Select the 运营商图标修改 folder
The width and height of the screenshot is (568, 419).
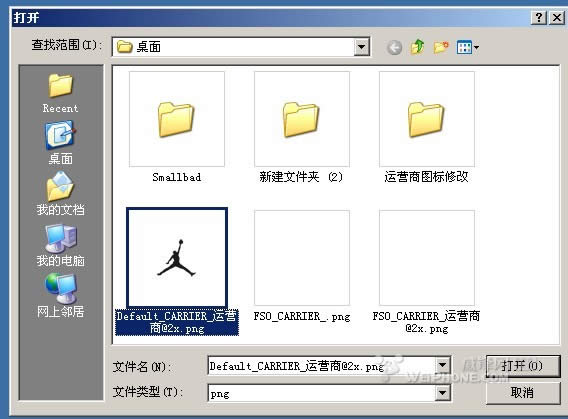(426, 127)
